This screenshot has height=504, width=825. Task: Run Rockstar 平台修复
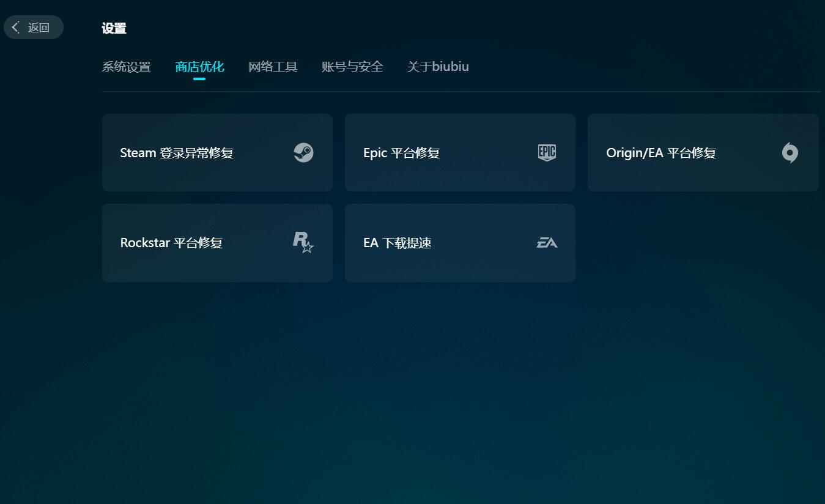(217, 243)
